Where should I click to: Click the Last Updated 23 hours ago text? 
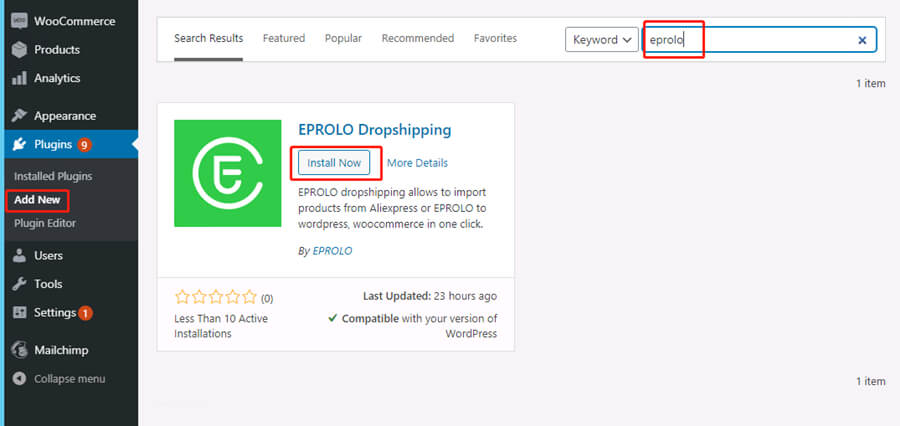click(x=430, y=296)
